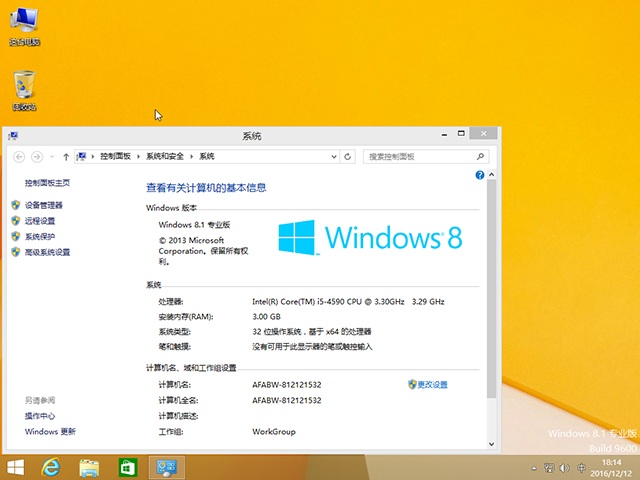
Task: Click the scroll up arrow
Action: tap(491, 175)
